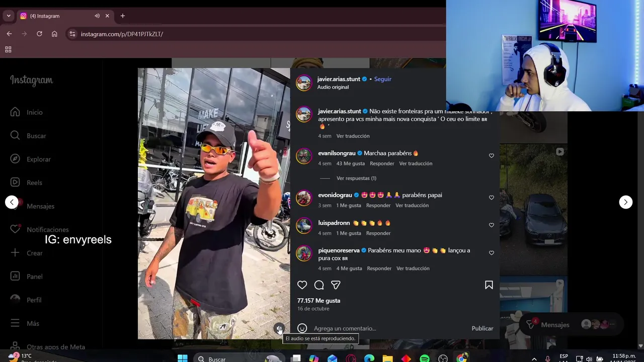Screen dimensions: 644x362
Task: Follow javier.arias.stunt via Seguir
Action: (383, 79)
